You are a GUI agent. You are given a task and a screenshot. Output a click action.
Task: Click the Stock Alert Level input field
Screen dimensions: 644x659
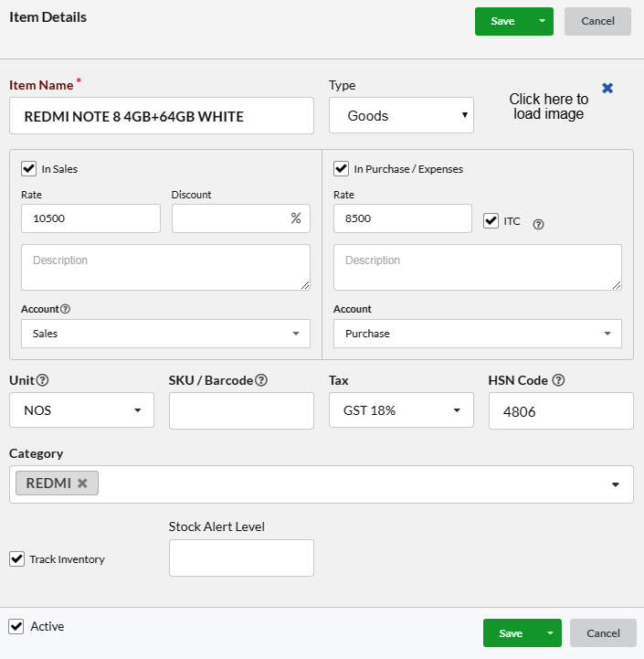pyautogui.click(x=241, y=558)
